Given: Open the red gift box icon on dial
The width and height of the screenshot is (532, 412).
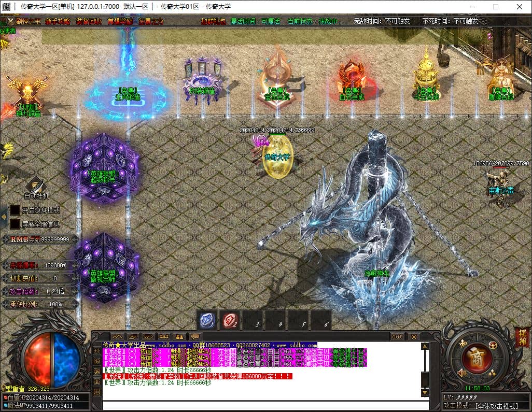Looking at the screenshot, I should click(492, 345).
